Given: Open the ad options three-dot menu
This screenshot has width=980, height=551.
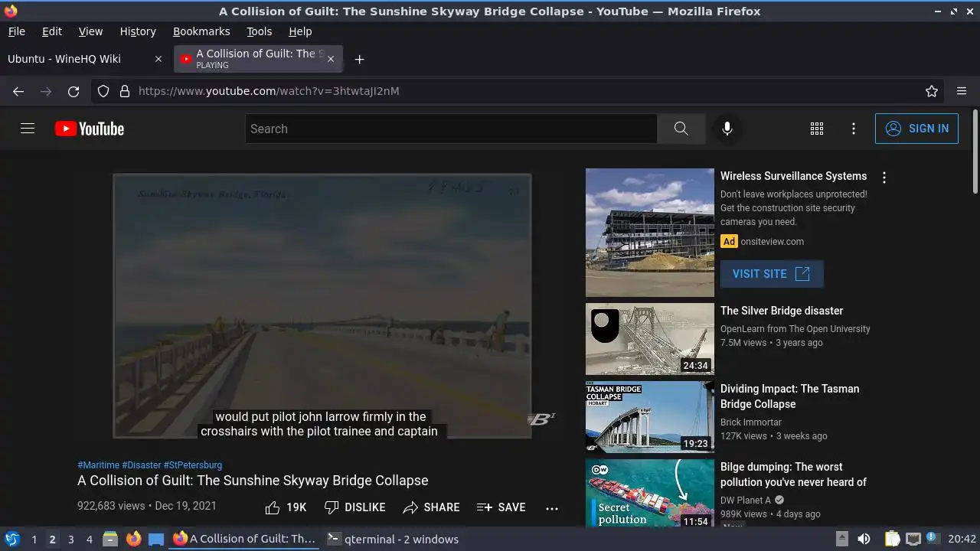Looking at the screenshot, I should tap(884, 178).
